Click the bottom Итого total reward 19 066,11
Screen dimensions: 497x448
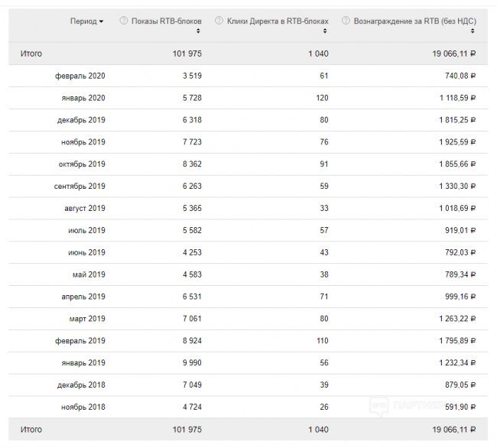point(447,430)
